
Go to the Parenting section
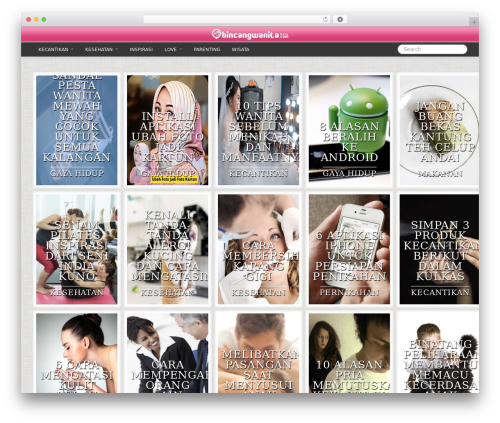(207, 49)
